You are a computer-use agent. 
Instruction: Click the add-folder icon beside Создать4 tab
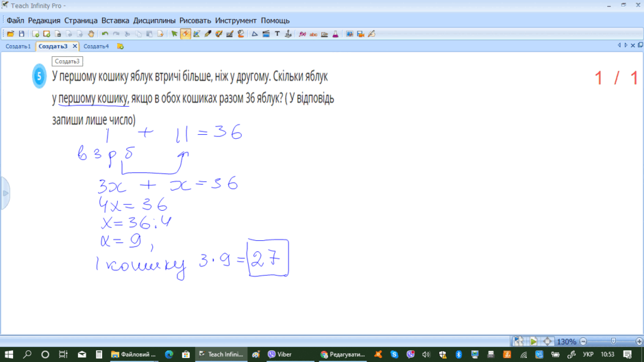pos(121,47)
